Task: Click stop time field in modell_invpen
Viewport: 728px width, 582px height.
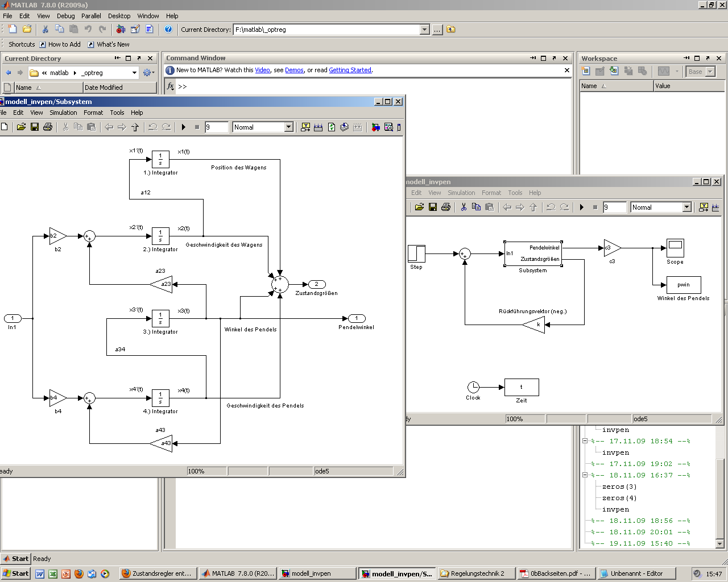Action: [x=614, y=207]
